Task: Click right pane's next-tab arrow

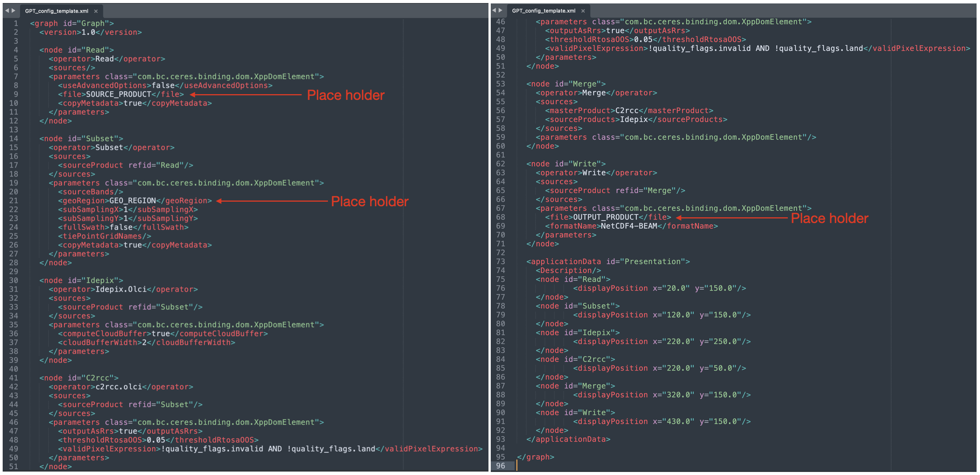Action: [501, 10]
